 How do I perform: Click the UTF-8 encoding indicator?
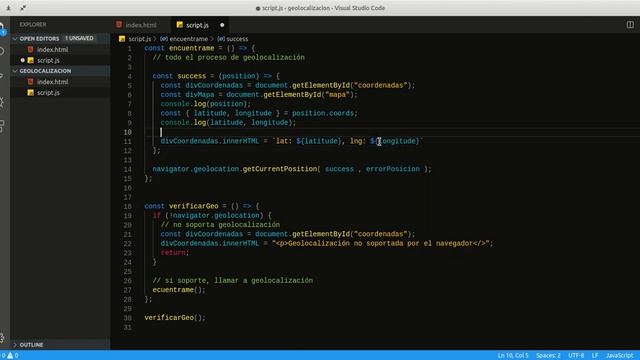pyautogui.click(x=576, y=356)
